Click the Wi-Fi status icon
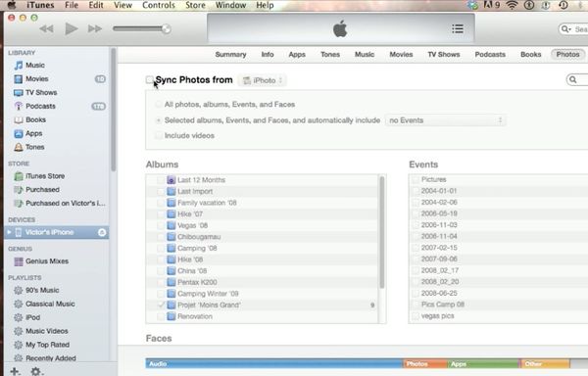 [x=512, y=5]
